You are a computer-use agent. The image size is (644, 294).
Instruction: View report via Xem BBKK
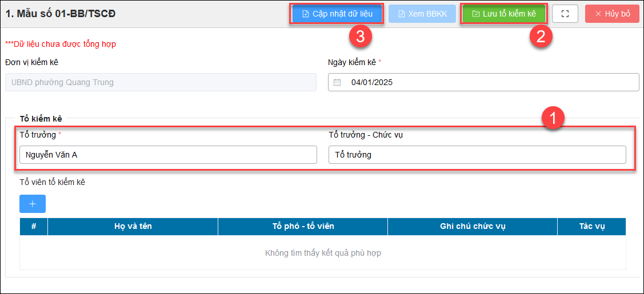click(x=422, y=14)
